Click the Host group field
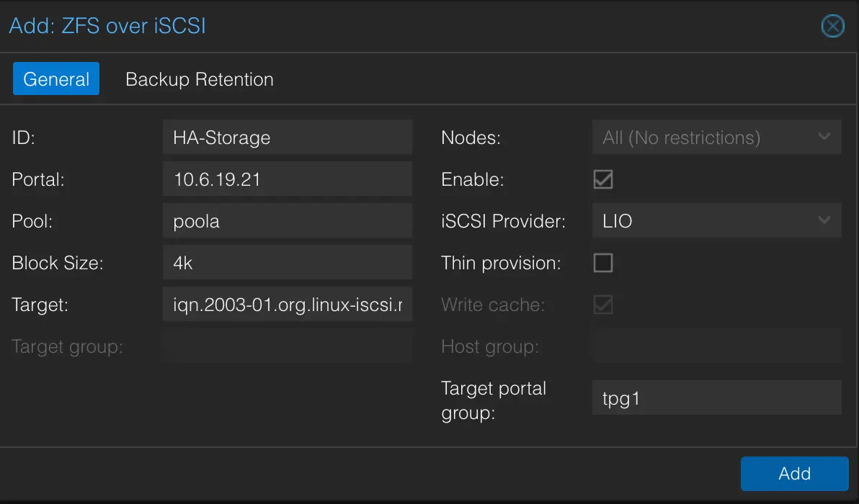Screen dimensions: 859x504 (716, 346)
